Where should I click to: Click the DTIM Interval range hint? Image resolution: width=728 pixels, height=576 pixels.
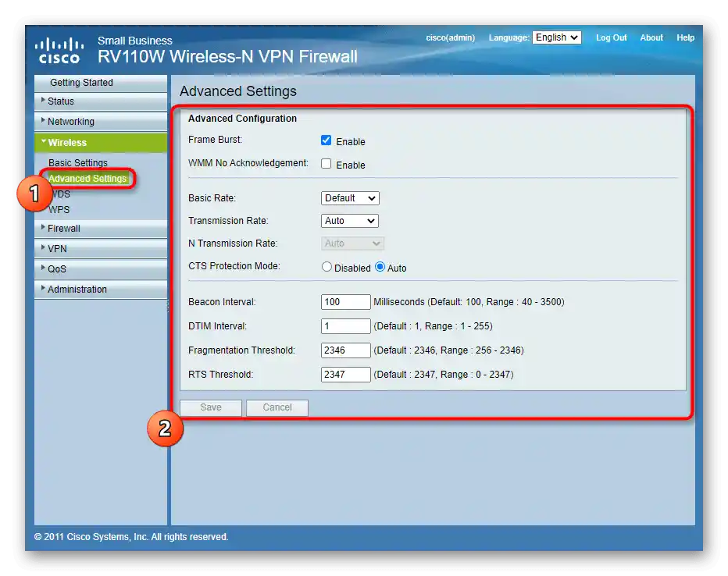tap(433, 326)
